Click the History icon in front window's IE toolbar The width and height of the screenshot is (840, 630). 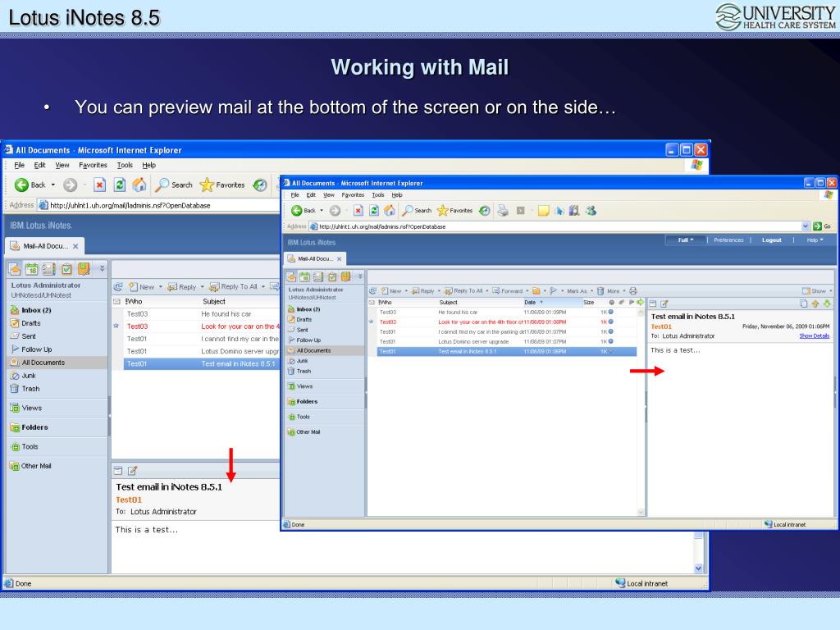tap(484, 211)
